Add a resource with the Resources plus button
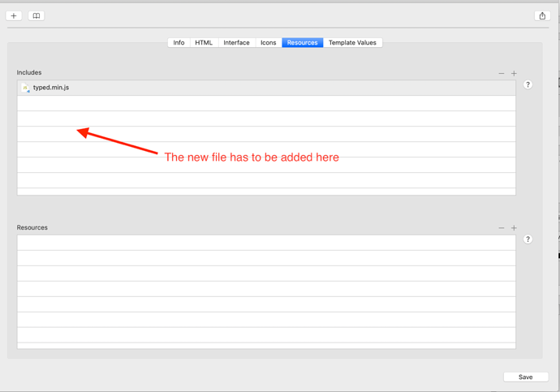The width and height of the screenshot is (560, 392). pos(514,228)
